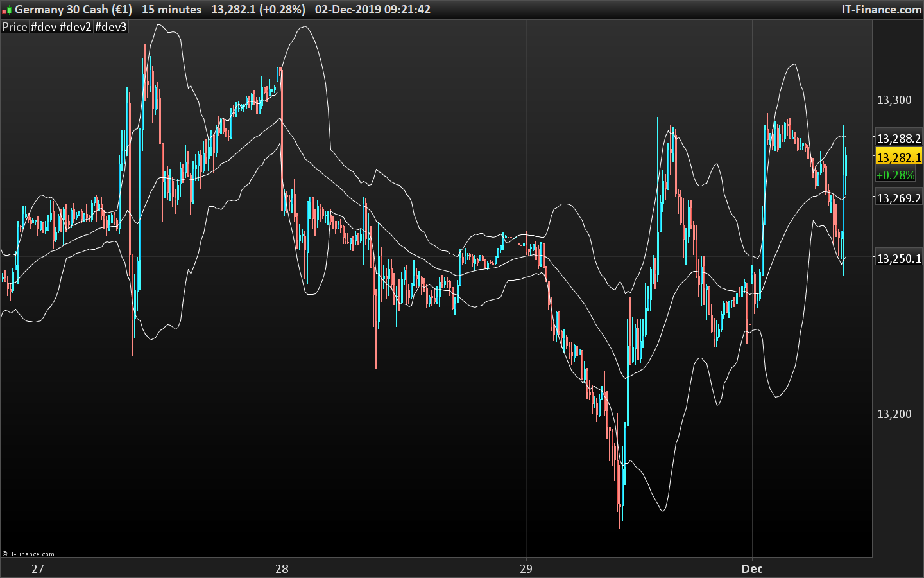Click the 13,269.2 middle band value tag
Viewport: 924px width, 578px height.
[898, 198]
